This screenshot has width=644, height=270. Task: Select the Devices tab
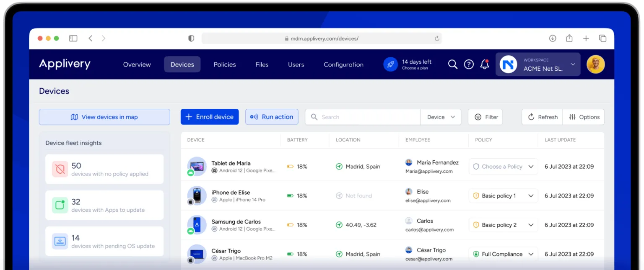pos(182,64)
